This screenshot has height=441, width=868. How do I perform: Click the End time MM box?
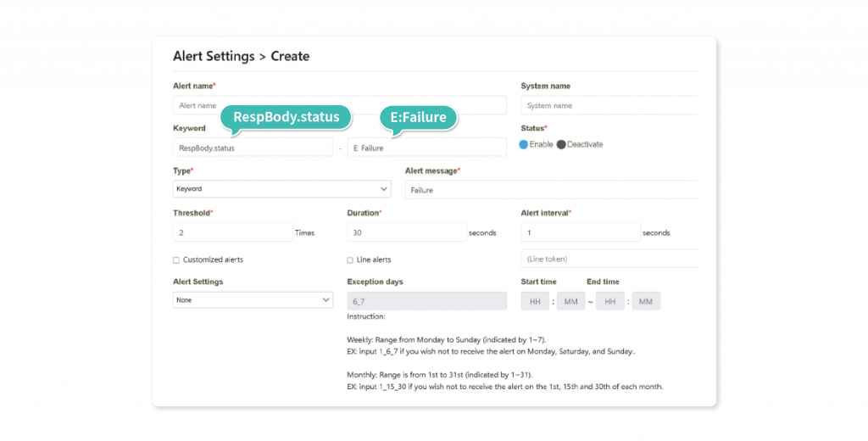pos(645,301)
